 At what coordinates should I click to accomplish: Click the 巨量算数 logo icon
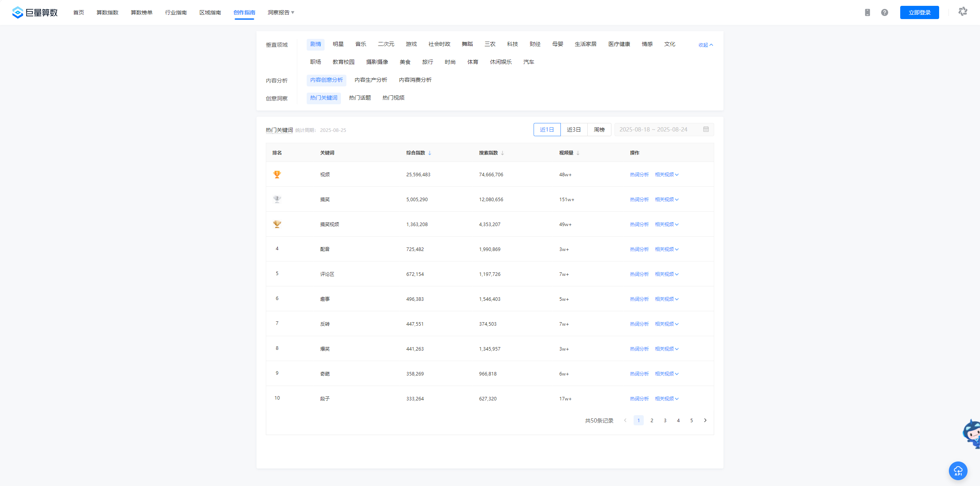click(18, 12)
